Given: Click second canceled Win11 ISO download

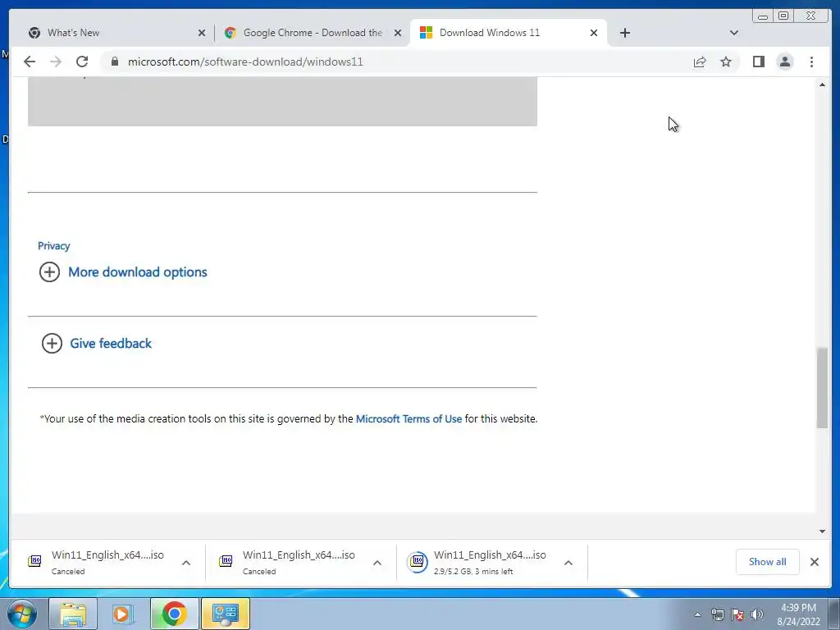Looking at the screenshot, I should [x=299, y=562].
